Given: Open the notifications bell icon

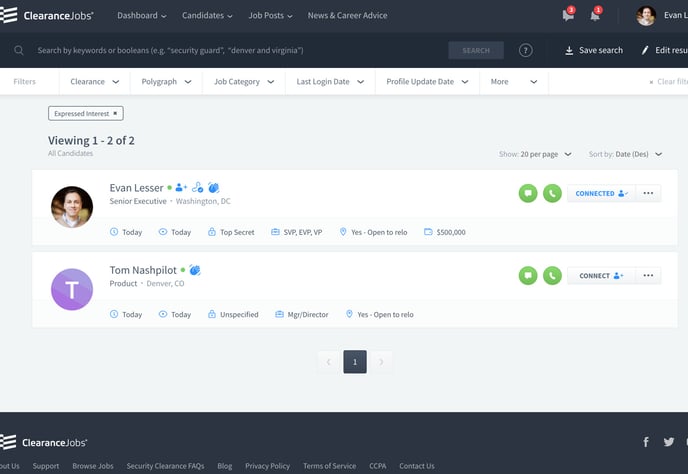Looking at the screenshot, I should coord(595,16).
